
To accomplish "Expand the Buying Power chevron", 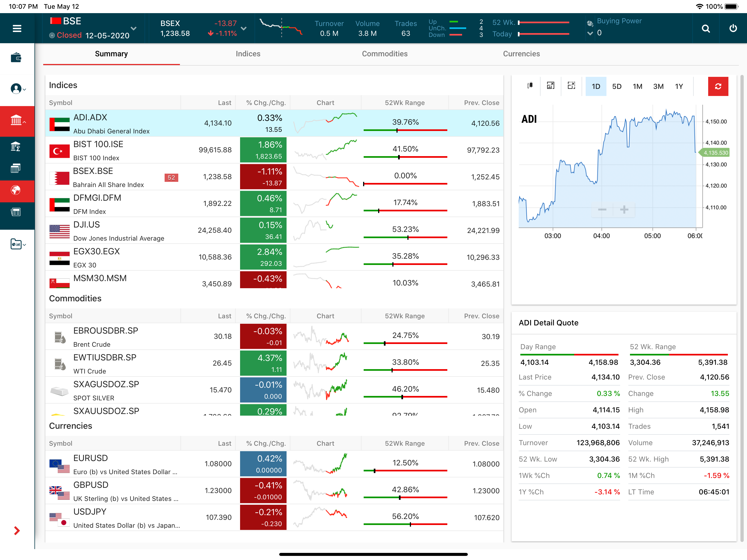I will point(590,33).
